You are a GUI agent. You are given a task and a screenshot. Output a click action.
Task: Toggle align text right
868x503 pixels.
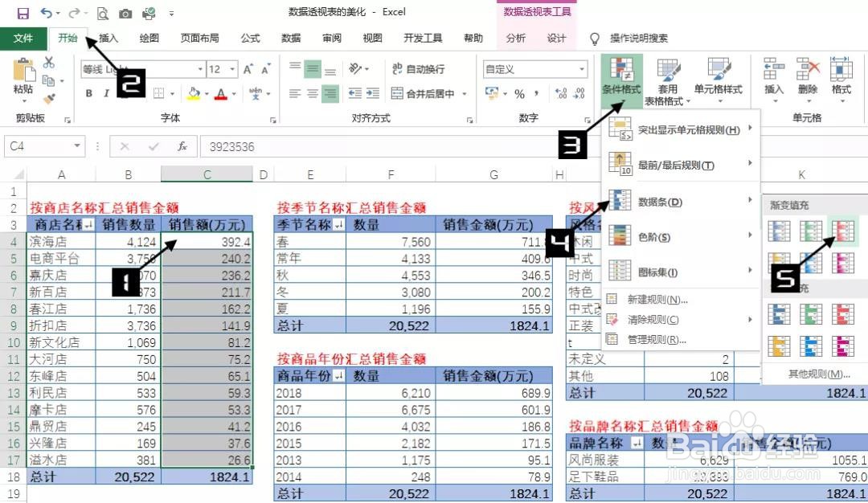click(330, 93)
